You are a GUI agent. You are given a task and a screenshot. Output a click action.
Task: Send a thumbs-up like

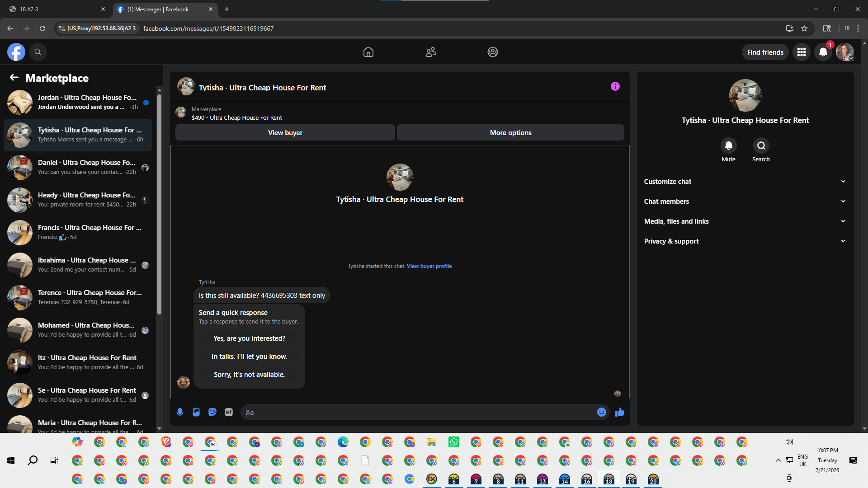click(x=620, y=412)
